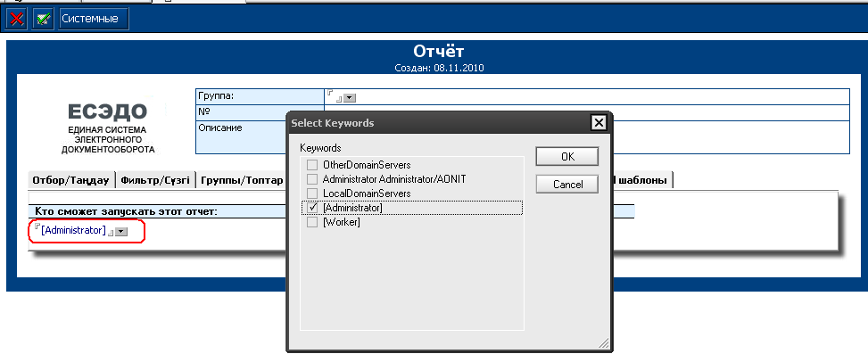
Task: Check the LocalDomainServers keyword
Action: [x=312, y=193]
